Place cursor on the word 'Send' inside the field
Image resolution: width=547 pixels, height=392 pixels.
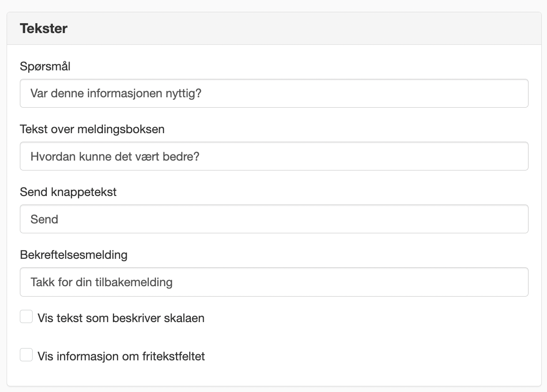[44, 219]
